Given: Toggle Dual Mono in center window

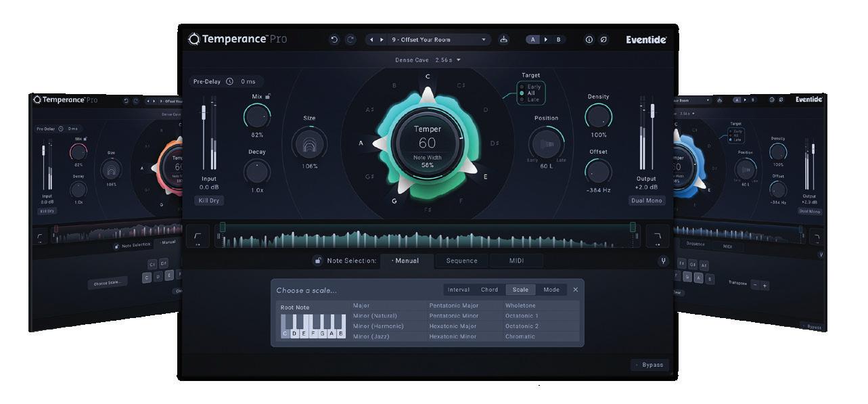Looking at the screenshot, I should 647,200.
